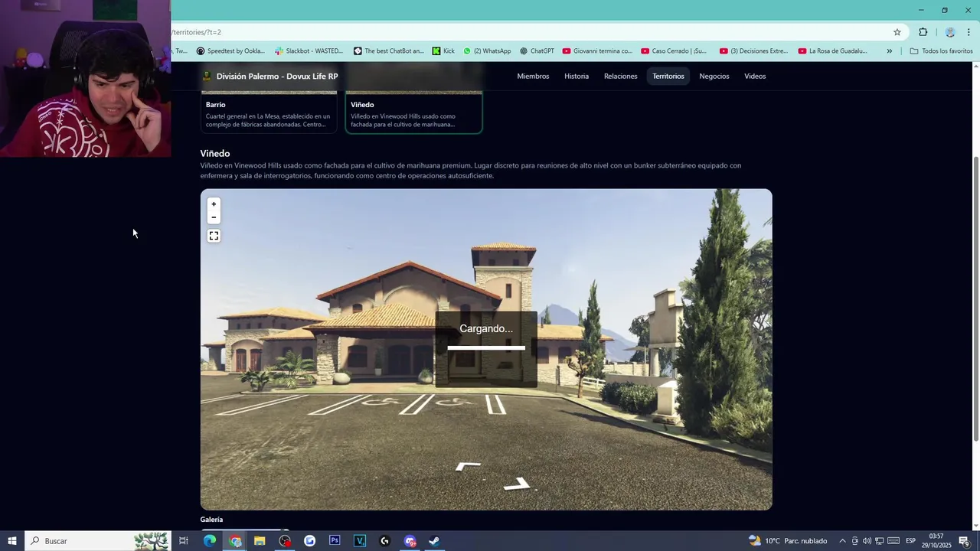Image resolution: width=980 pixels, height=551 pixels.
Task: Open the touch keyboard tray icon
Action: 893,541
